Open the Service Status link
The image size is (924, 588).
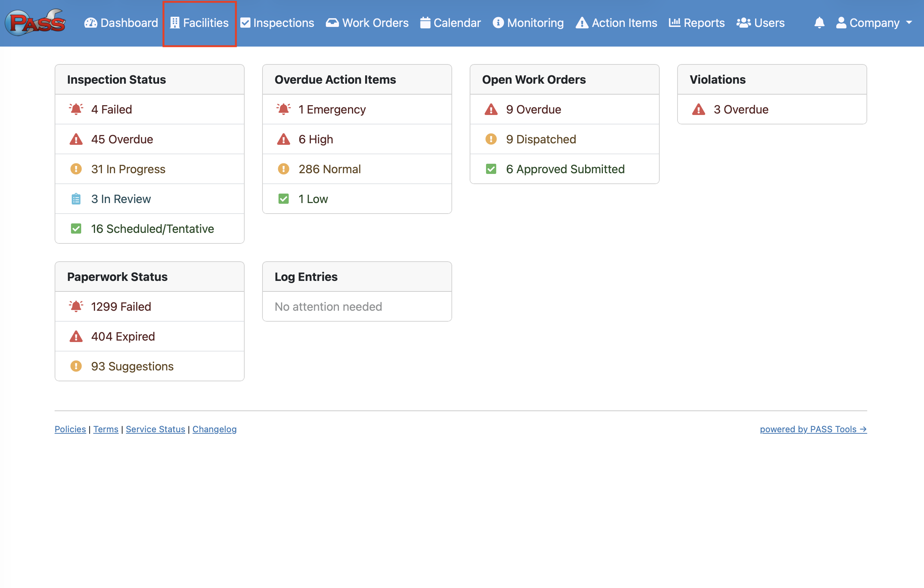coord(155,429)
